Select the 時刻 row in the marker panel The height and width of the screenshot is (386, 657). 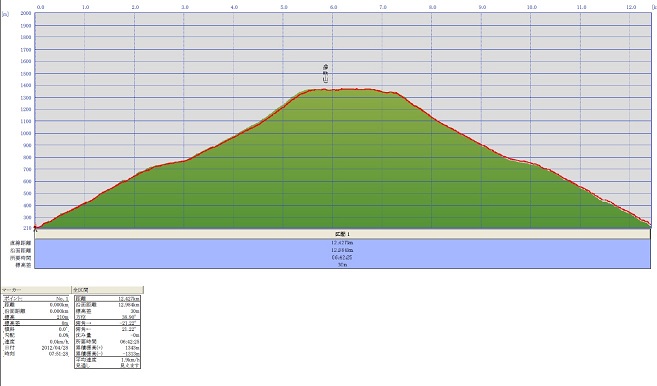pos(36,354)
